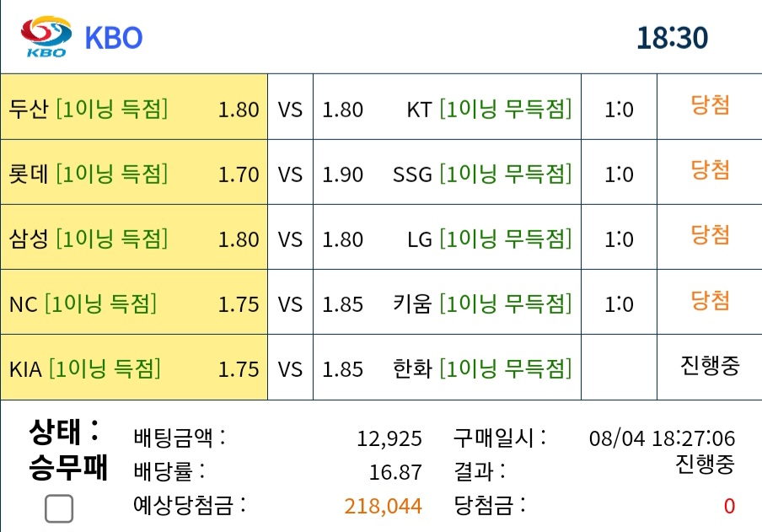Pick KIA 1이닝 득점 option

[134, 367]
